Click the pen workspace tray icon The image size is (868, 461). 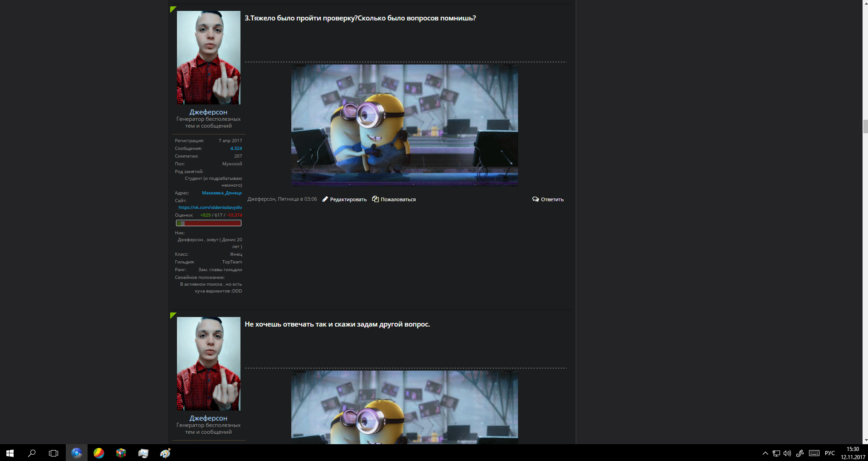point(800,453)
